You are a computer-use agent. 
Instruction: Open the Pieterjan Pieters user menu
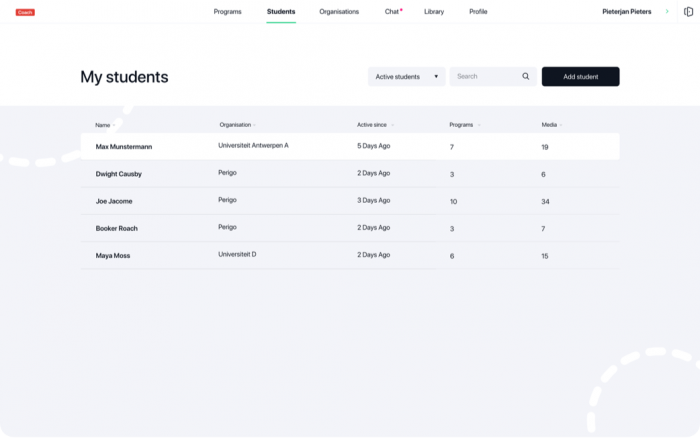click(626, 12)
